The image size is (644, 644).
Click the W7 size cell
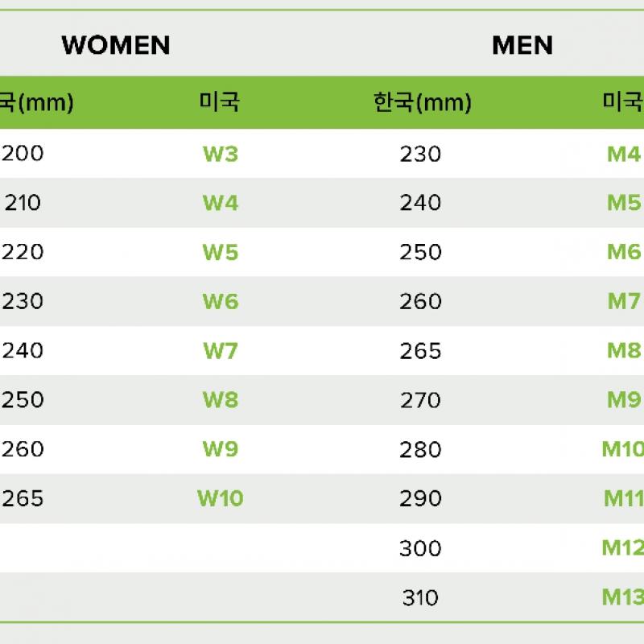pyautogui.click(x=220, y=351)
